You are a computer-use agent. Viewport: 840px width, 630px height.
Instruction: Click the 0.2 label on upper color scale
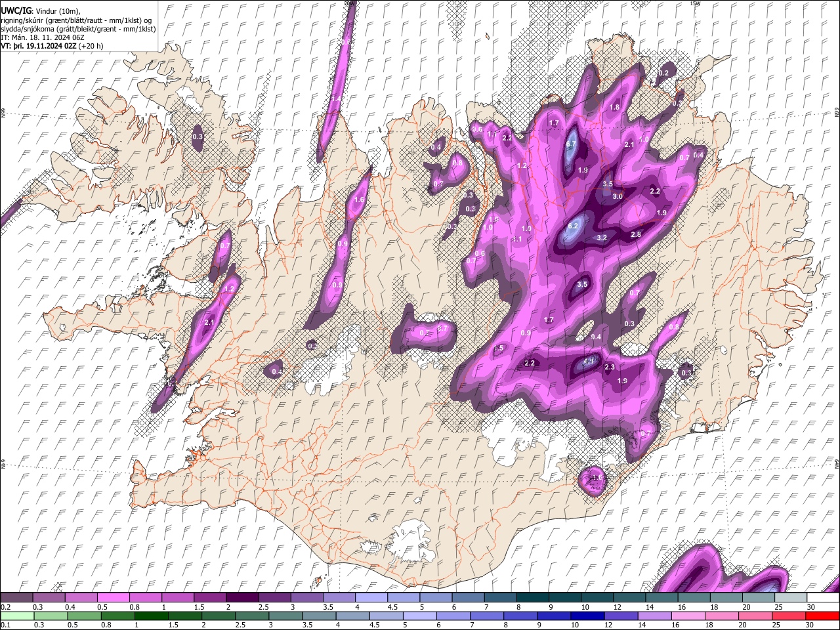pyautogui.click(x=5, y=607)
